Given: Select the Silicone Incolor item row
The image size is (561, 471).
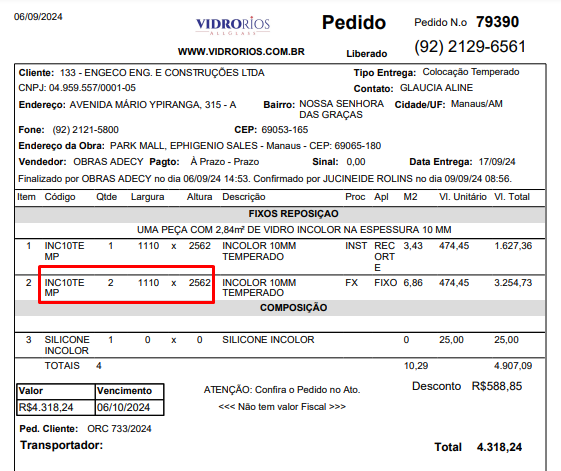Looking at the screenshot, I should pos(280,345).
